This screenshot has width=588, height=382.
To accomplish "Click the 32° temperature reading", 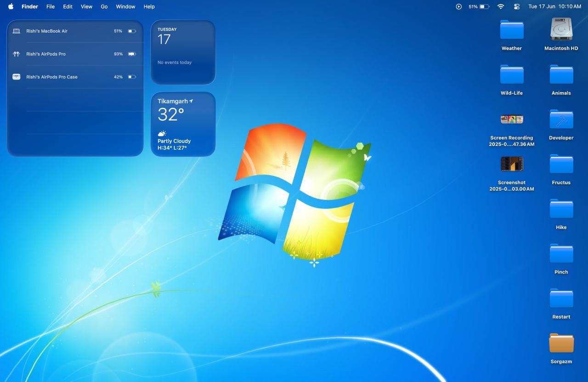I will tap(171, 114).
